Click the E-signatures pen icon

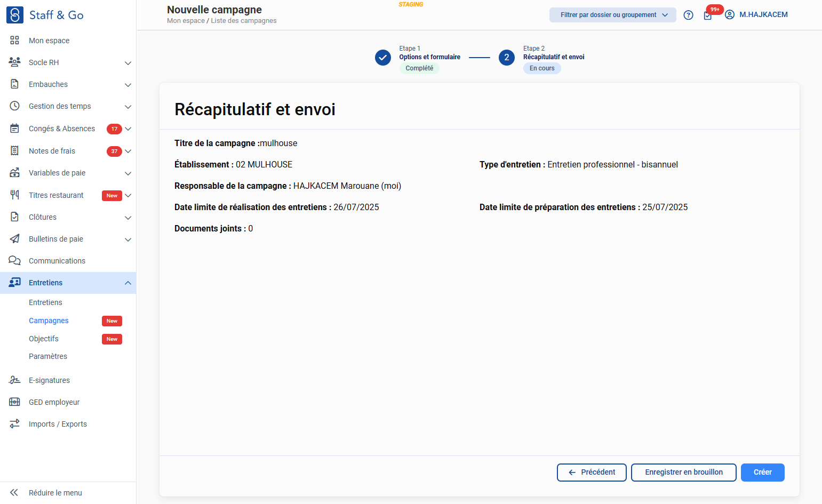14,380
